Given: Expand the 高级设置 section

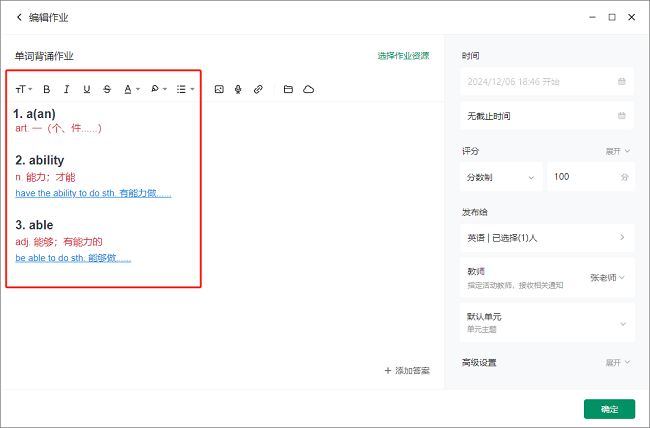Looking at the screenshot, I should (x=617, y=362).
